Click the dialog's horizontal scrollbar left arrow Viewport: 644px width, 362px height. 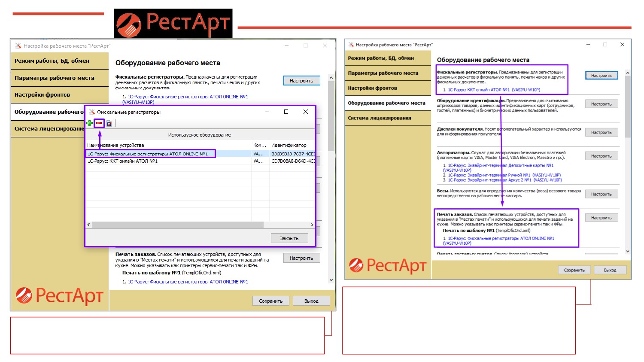coord(89,225)
